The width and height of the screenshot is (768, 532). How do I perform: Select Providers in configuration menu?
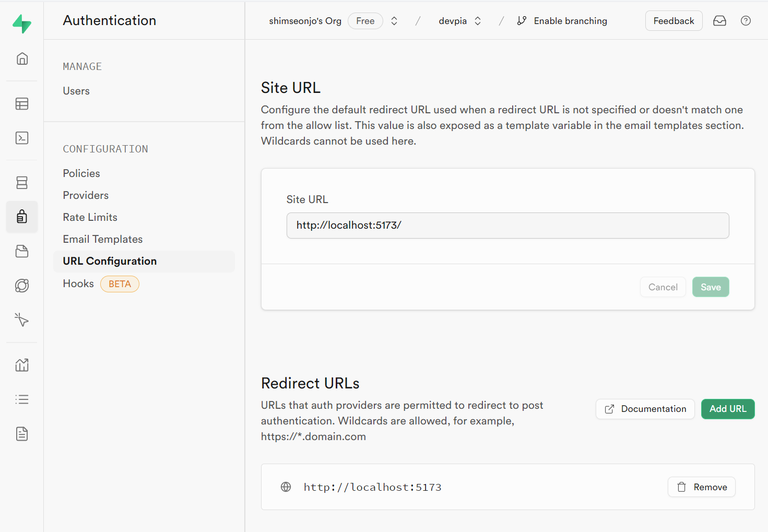[86, 195]
